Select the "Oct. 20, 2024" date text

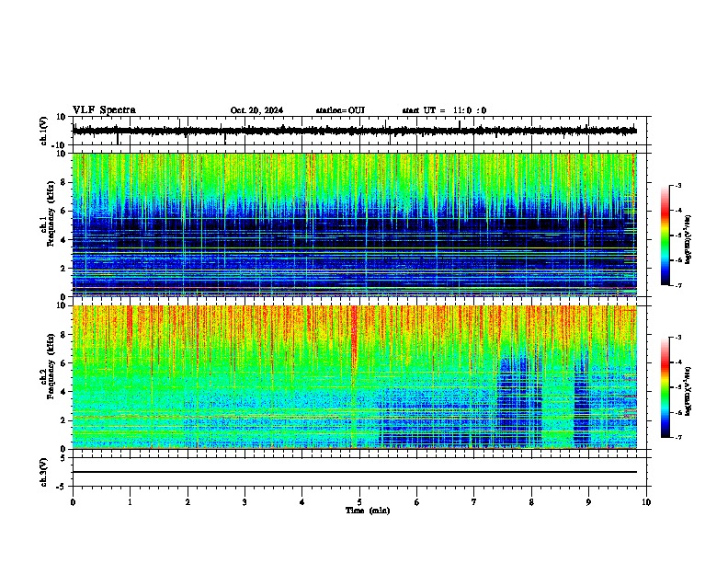(256, 110)
